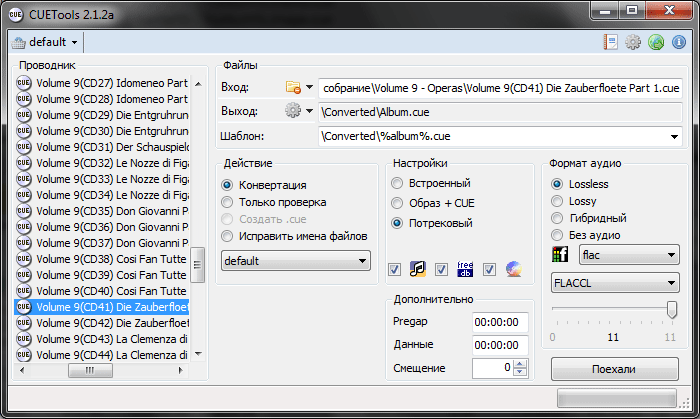Select the Образ + CUE setting

pos(398,203)
